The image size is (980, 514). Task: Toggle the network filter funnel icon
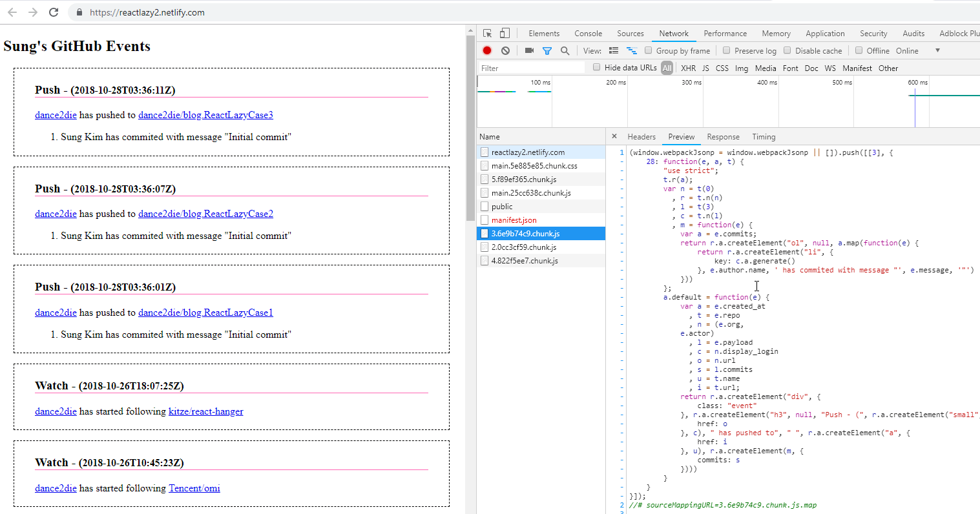547,50
